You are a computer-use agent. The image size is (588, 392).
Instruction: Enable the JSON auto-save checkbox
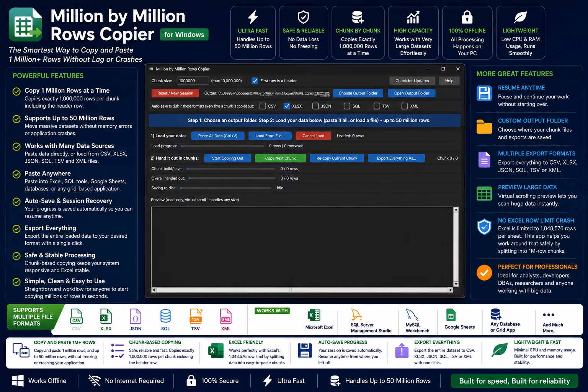click(315, 106)
